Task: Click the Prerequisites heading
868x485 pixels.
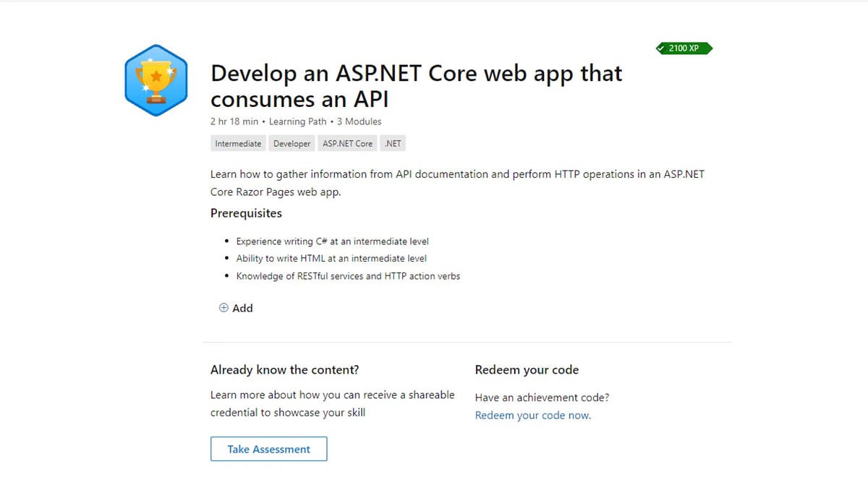Action: 246,213
